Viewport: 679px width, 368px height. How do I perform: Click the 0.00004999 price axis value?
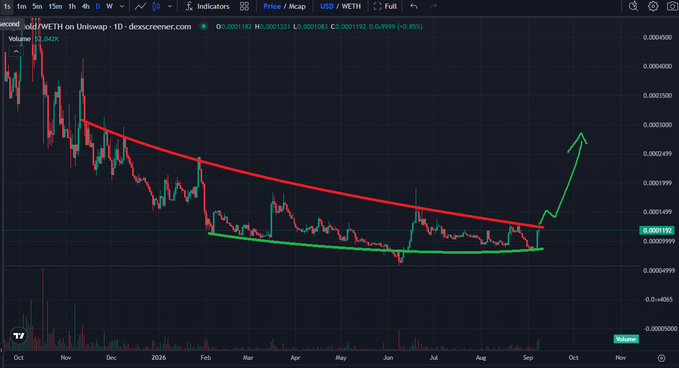pyautogui.click(x=659, y=271)
